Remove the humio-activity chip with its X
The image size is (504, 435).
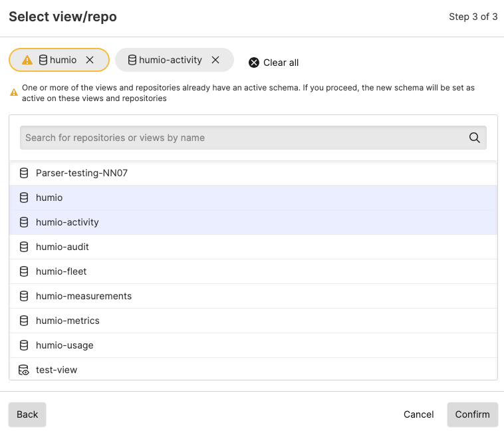215,60
